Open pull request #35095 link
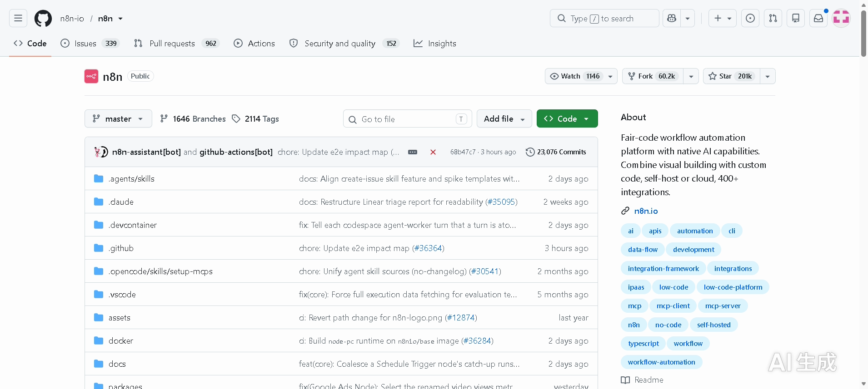Image resolution: width=868 pixels, height=389 pixels. 502,202
